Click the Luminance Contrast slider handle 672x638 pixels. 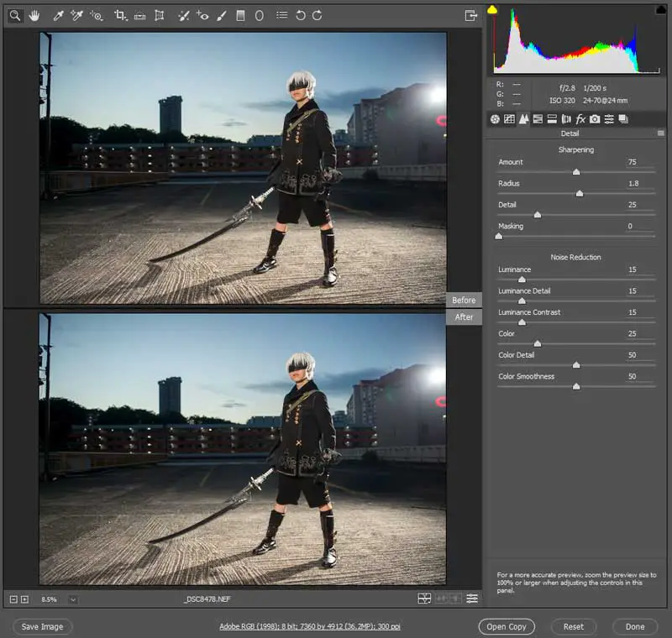pyautogui.click(x=522, y=322)
